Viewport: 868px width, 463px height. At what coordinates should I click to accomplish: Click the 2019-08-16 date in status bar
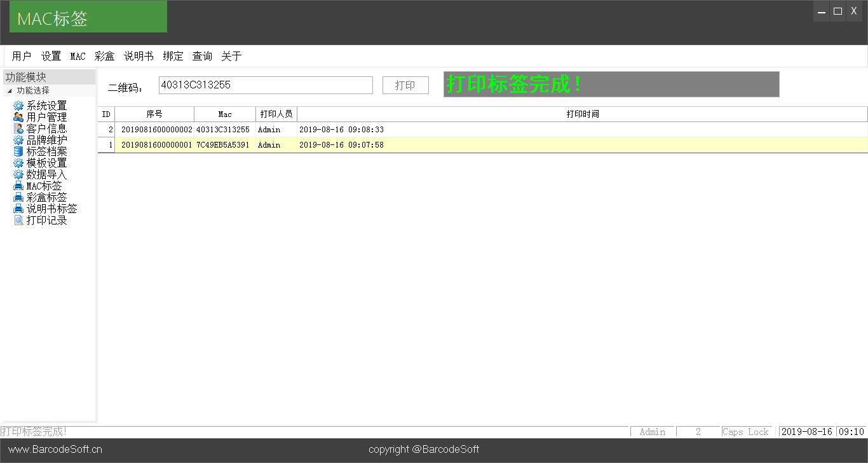pos(806,432)
